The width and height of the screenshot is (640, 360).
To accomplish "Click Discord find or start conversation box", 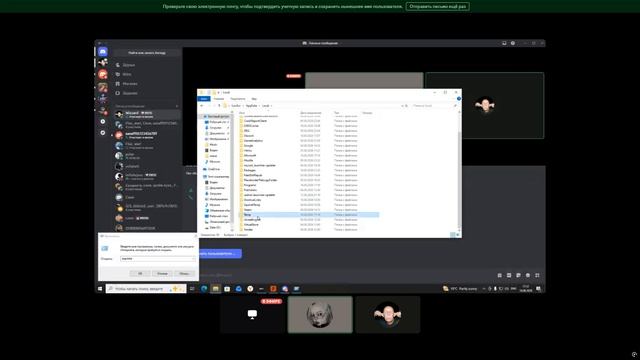I will 147,53.
